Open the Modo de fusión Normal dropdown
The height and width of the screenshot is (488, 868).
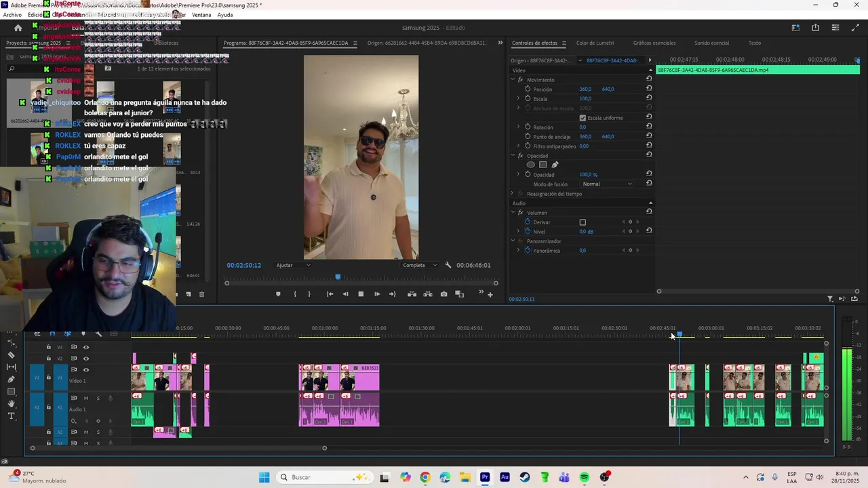coord(608,184)
